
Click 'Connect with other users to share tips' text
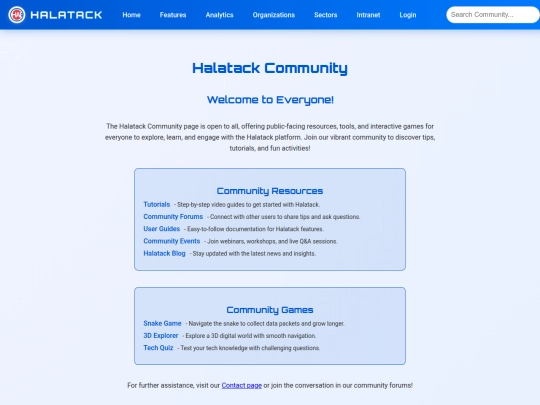coord(259,217)
